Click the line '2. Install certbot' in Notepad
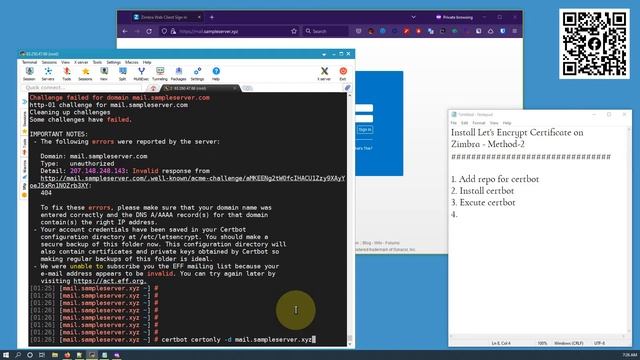 pos(482,191)
